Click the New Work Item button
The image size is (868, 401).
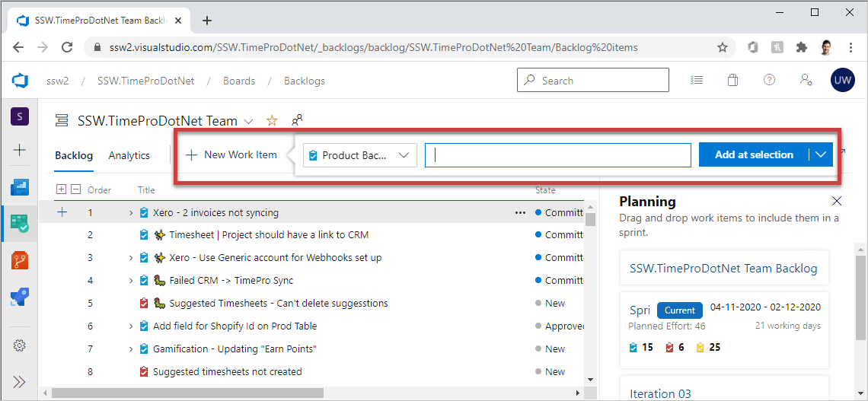click(231, 154)
